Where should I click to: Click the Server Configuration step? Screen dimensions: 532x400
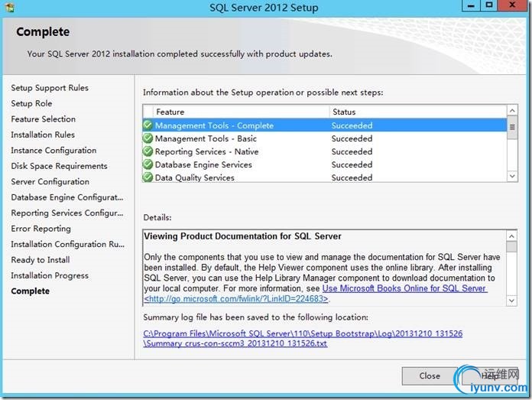coord(50,181)
